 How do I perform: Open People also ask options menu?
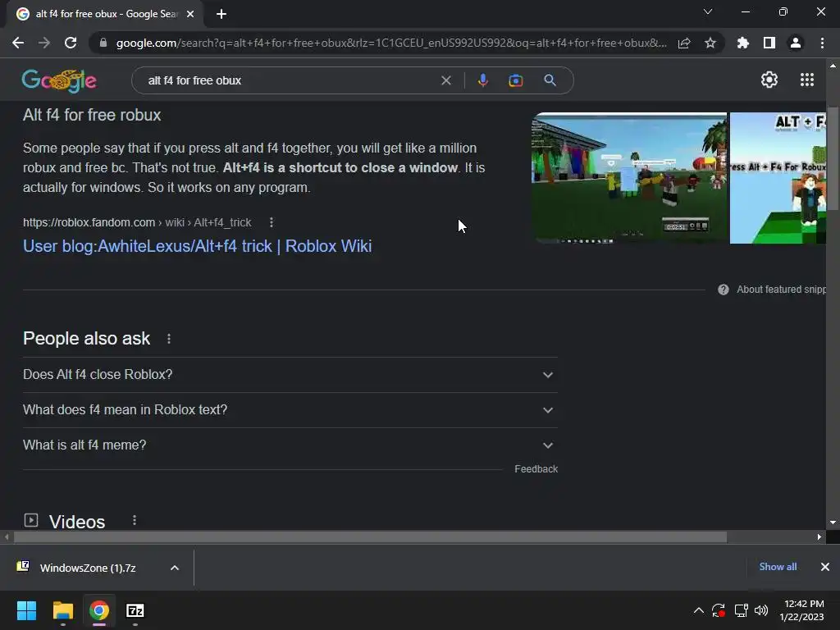(x=169, y=339)
